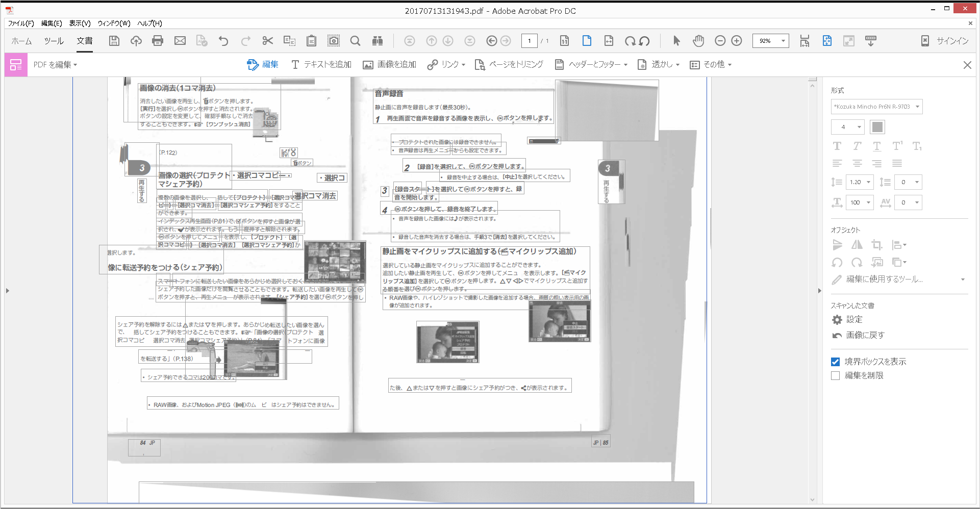Image resolution: width=980 pixels, height=509 pixels.
Task: Set center text alignment
Action: pos(857,163)
